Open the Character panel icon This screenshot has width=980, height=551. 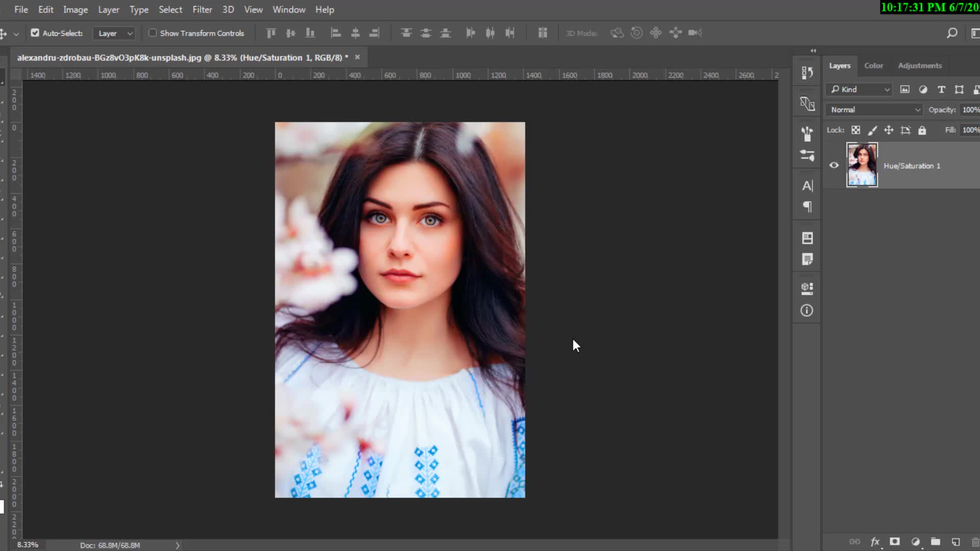pyautogui.click(x=807, y=186)
